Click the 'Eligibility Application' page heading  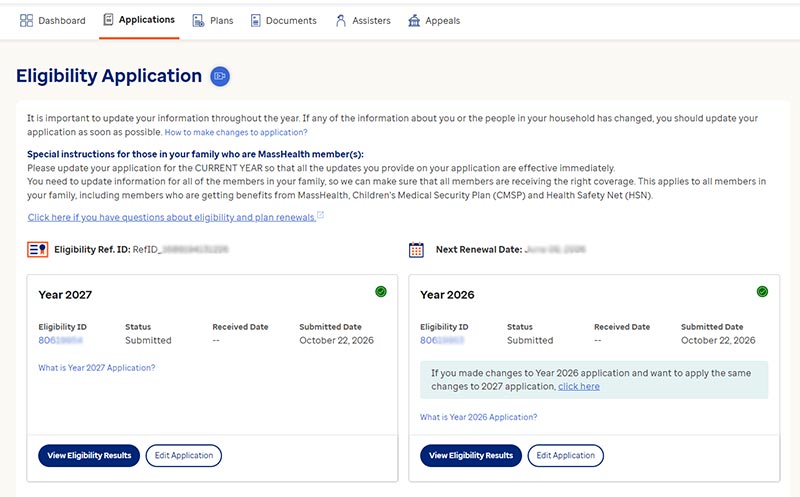(x=109, y=76)
